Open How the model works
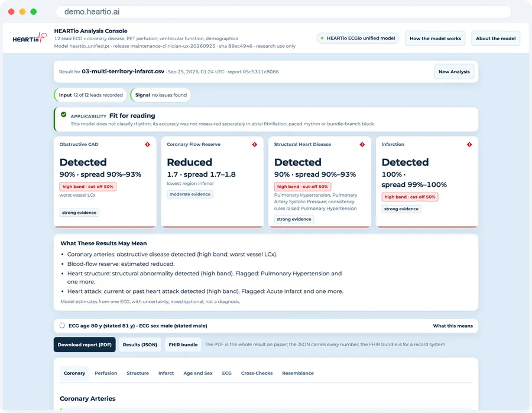The height and width of the screenshot is (413, 532). (435, 38)
